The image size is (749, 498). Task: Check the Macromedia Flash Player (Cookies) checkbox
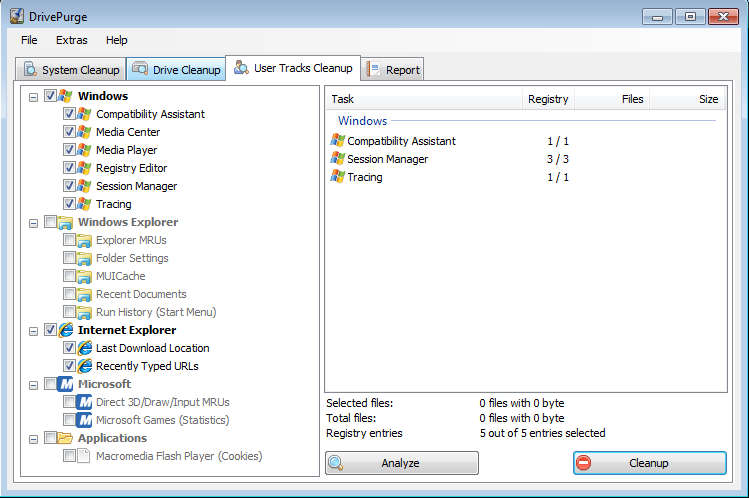(x=69, y=456)
